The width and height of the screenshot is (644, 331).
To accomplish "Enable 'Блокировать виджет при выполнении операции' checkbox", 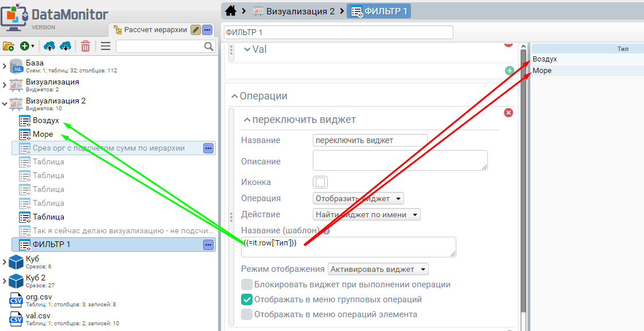I will coord(247,284).
